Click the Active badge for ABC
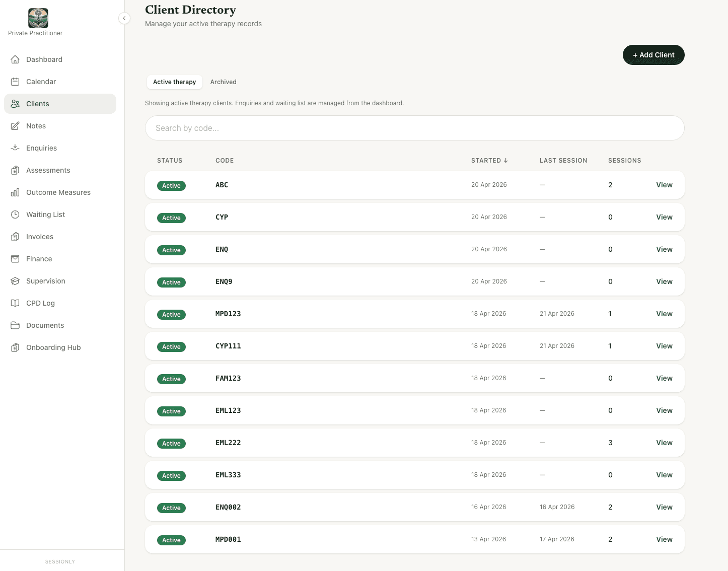Image resolution: width=728 pixels, height=571 pixels. pos(171,186)
